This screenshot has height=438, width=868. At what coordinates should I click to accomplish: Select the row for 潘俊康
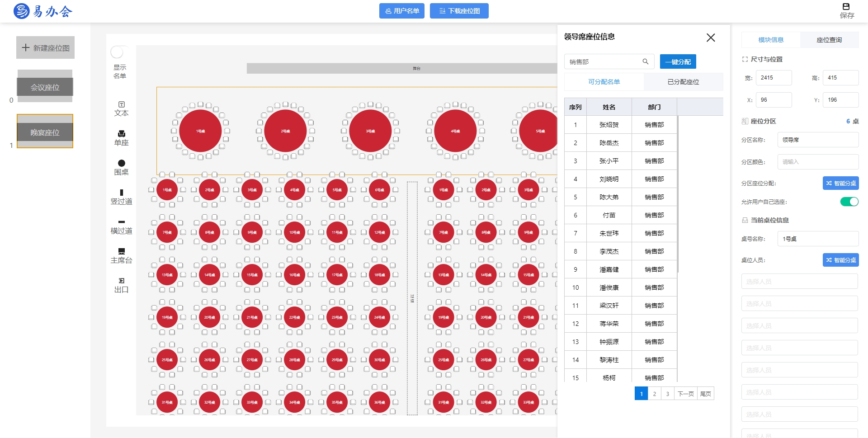coord(621,287)
